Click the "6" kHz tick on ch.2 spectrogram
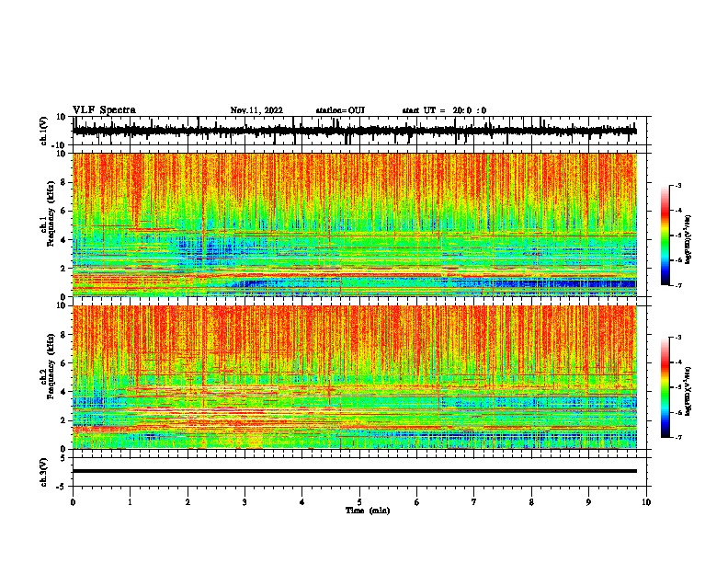The height and width of the screenshot is (563, 728). 64,362
